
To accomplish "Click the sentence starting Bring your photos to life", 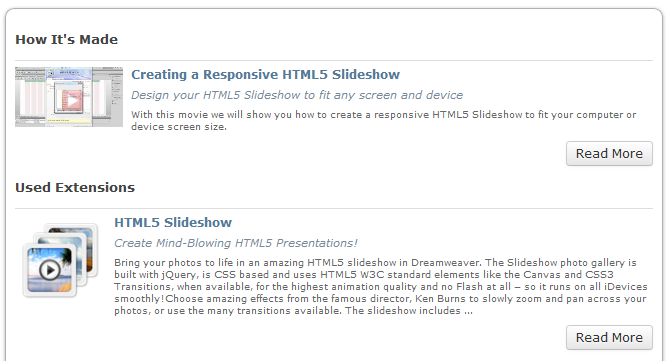I will click(x=297, y=262).
